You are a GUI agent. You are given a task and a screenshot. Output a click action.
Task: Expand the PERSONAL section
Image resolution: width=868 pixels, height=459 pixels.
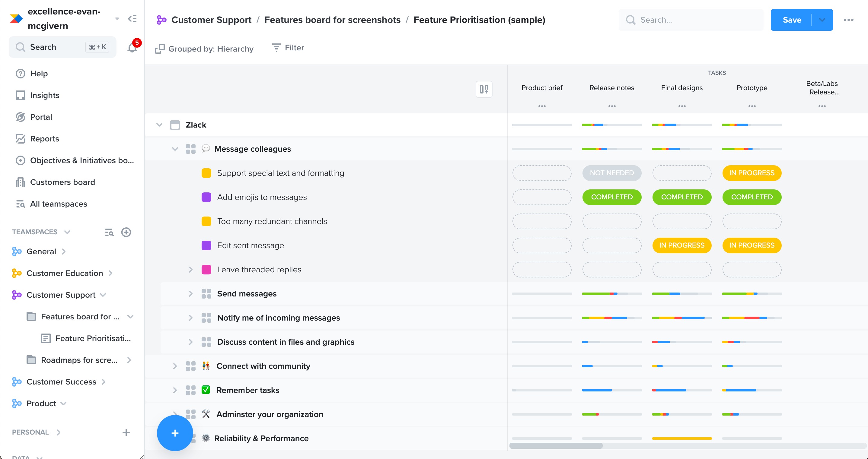[58, 432]
